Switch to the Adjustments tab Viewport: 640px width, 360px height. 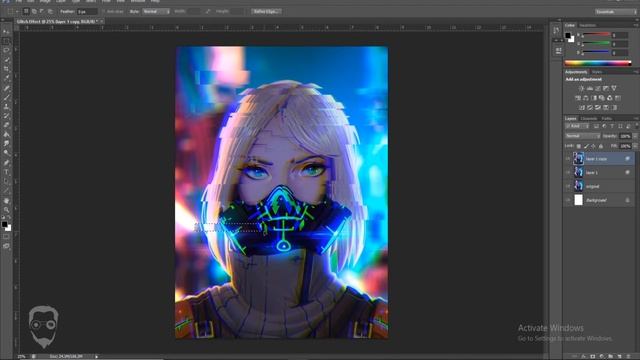coord(576,72)
